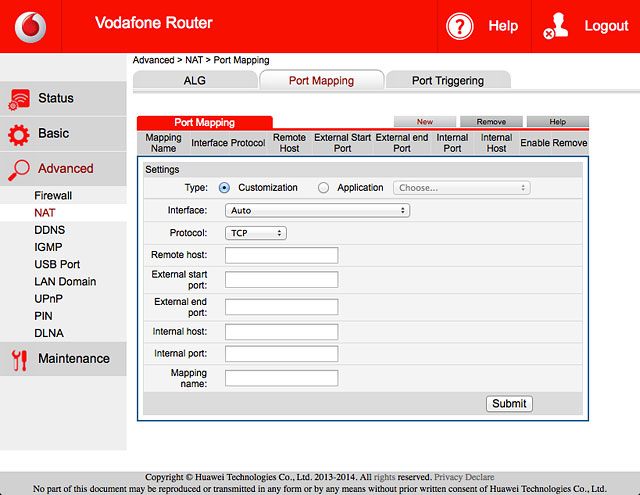This screenshot has height=495, width=640.
Task: Click the Help question mark icon
Action: (460, 27)
